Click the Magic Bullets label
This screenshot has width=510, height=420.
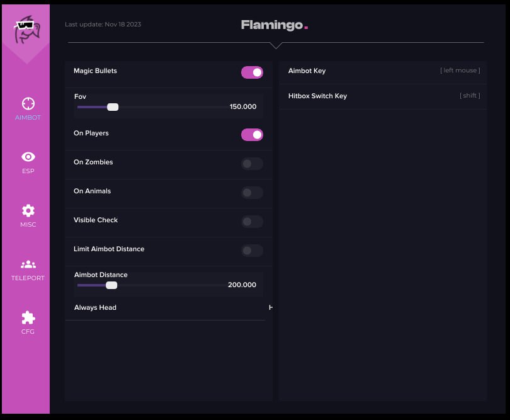click(x=95, y=71)
